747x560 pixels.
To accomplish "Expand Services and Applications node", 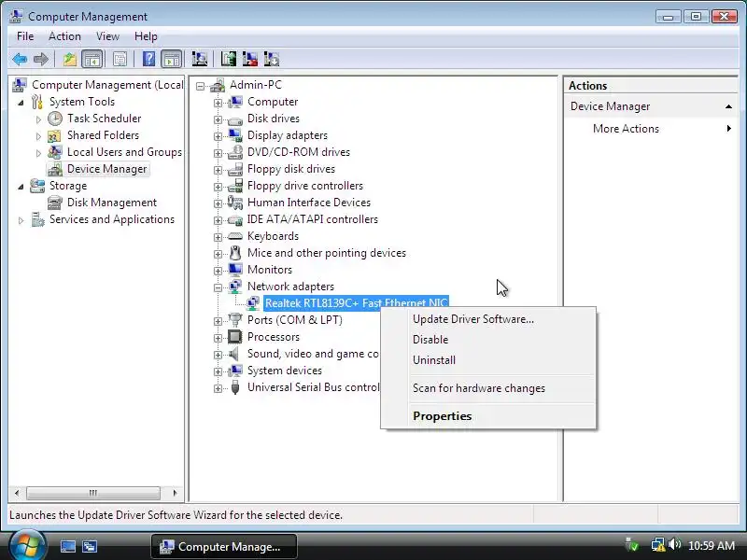I will coord(21,220).
